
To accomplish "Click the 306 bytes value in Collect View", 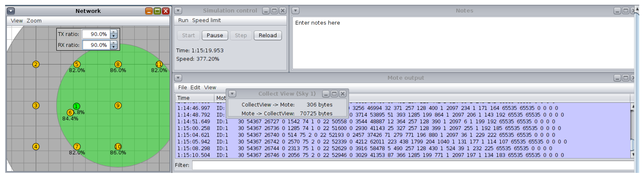I will [x=320, y=105].
